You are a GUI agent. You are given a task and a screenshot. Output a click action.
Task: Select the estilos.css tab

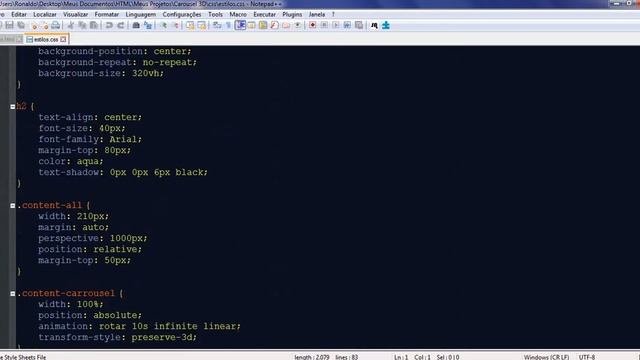[46, 39]
